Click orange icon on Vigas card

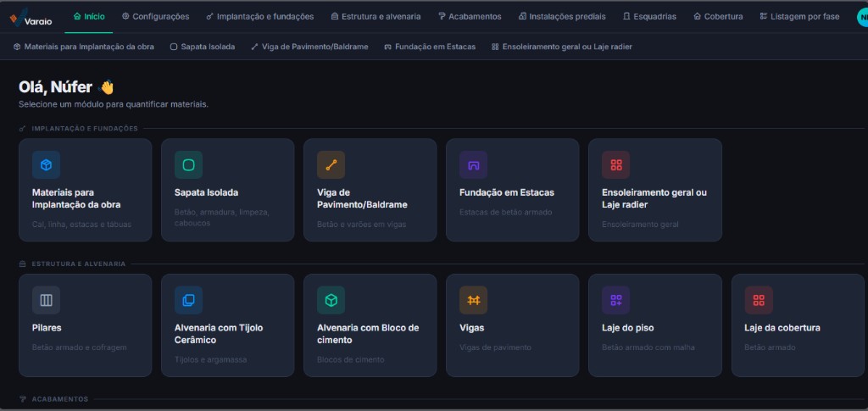click(473, 300)
